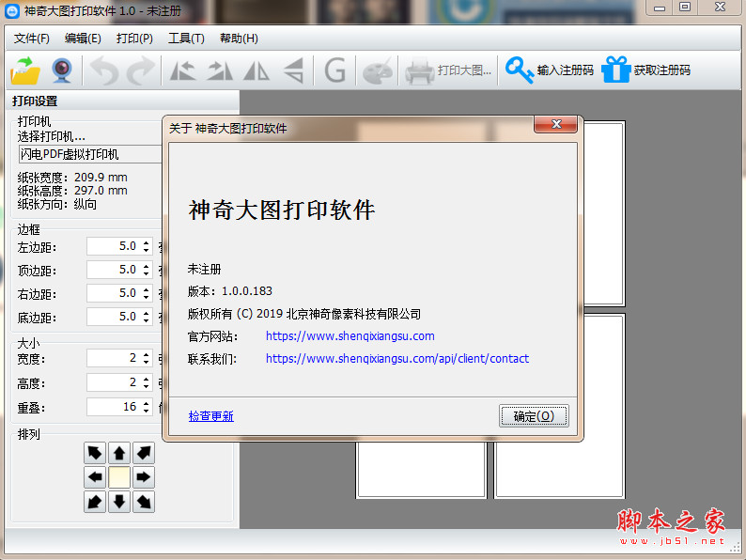Image resolution: width=746 pixels, height=560 pixels.
Task: Adjust 重叠 spinner arrows
Action: (147, 407)
